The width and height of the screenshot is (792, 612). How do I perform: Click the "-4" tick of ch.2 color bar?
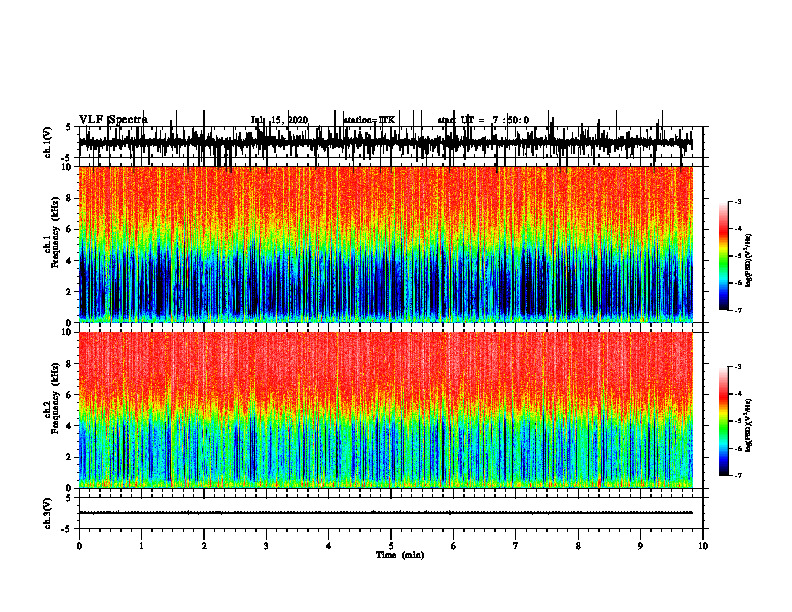[737, 394]
